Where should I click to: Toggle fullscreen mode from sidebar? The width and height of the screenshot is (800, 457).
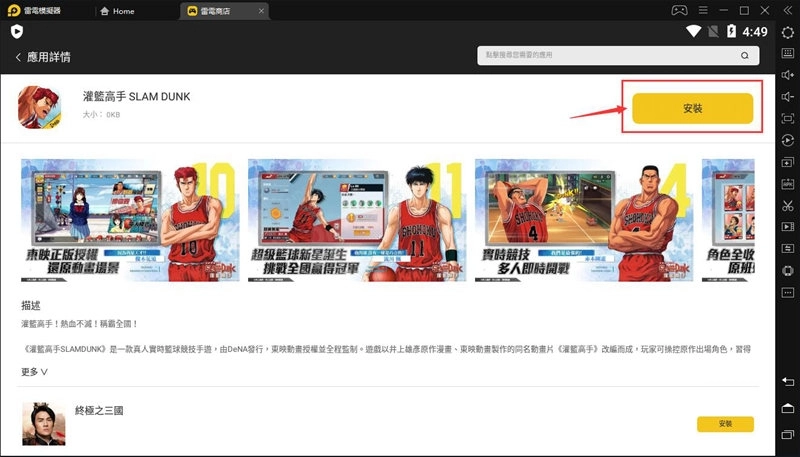(788, 118)
